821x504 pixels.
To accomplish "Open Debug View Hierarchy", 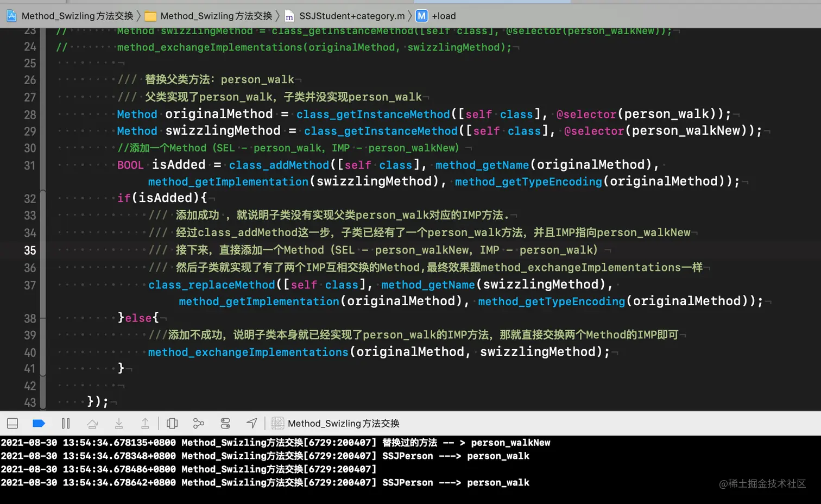I will pyautogui.click(x=172, y=424).
